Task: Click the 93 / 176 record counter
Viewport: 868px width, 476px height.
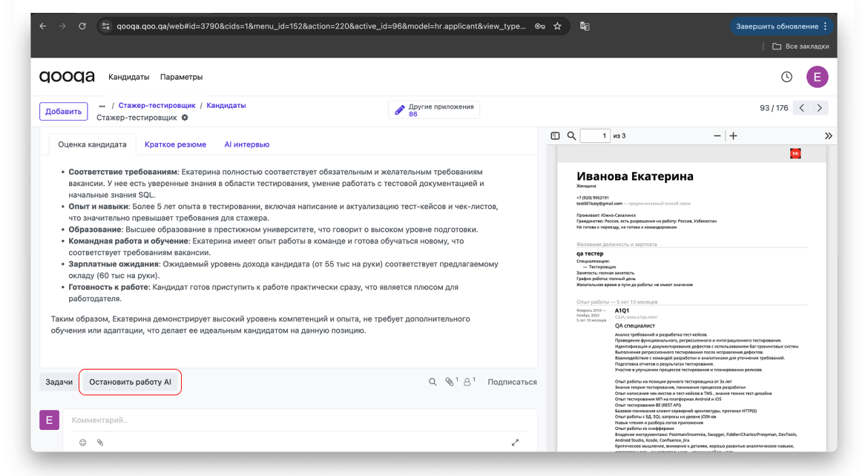Action: 774,108
